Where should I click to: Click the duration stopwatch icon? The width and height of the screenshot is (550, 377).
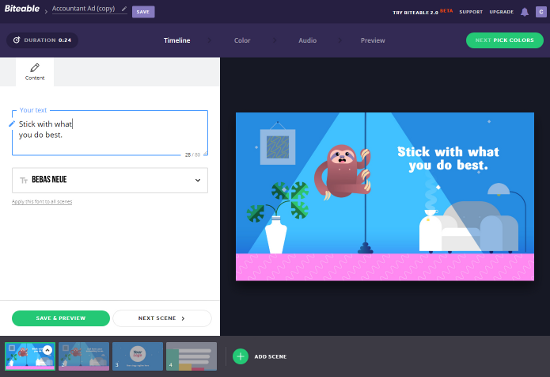[16, 40]
